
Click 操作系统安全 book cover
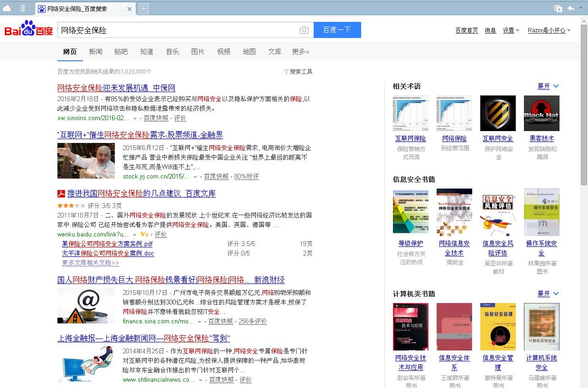(x=541, y=212)
